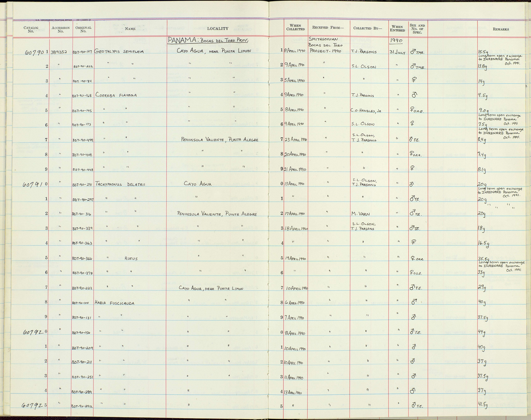Click the "Locality" column header

(218, 29)
